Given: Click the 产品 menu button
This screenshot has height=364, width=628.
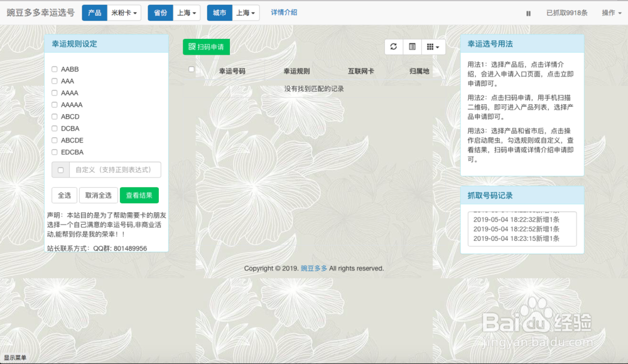Looking at the screenshot, I should click(x=95, y=12).
